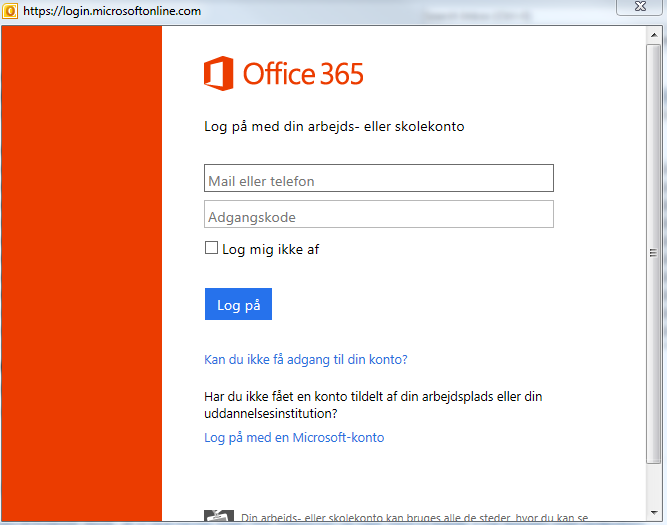Screen dimensions: 667x525
Task: Open Kan du ikke få adgang link
Action: click(x=306, y=360)
